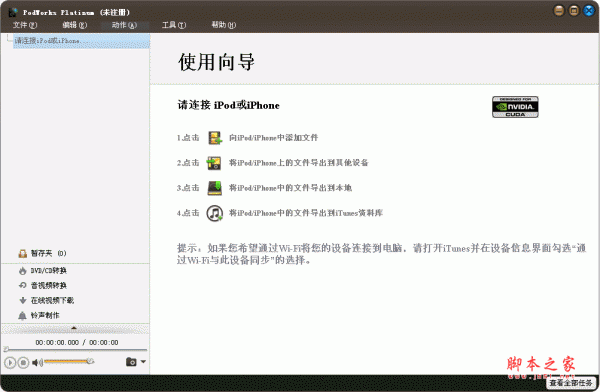Screen dimensions: 600x392
Task: Click the DVD/CD disc burn icon
Action: [23, 271]
